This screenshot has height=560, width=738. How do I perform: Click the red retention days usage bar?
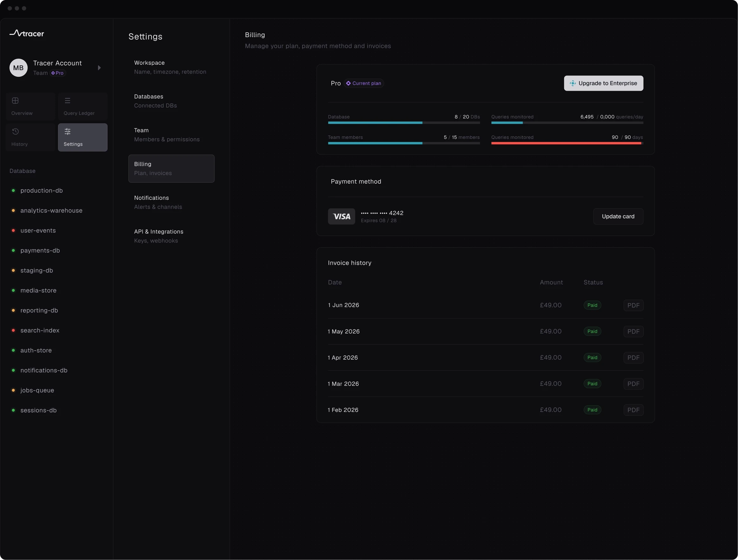pos(567,143)
